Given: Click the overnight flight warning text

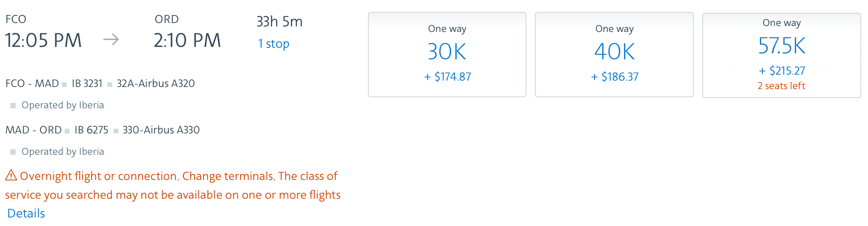Looking at the screenshot, I should tap(173, 185).
